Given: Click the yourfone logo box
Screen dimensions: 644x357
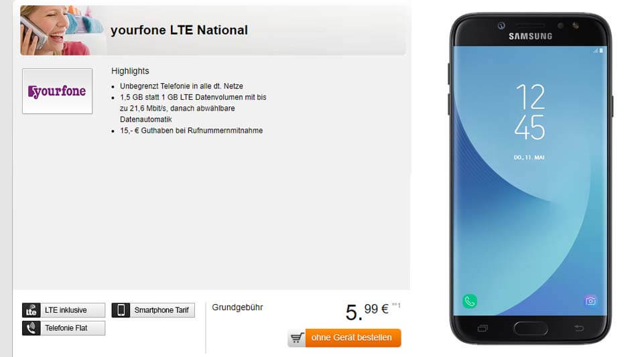Looking at the screenshot, I should click(57, 91).
